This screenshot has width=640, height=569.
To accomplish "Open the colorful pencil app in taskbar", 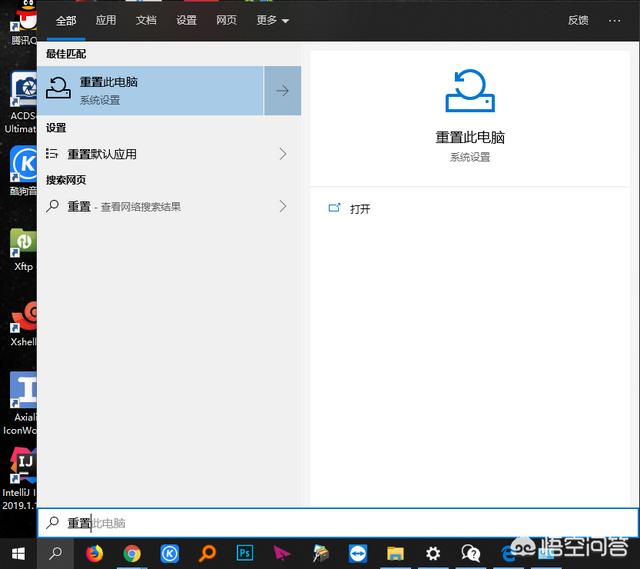I will [x=321, y=554].
